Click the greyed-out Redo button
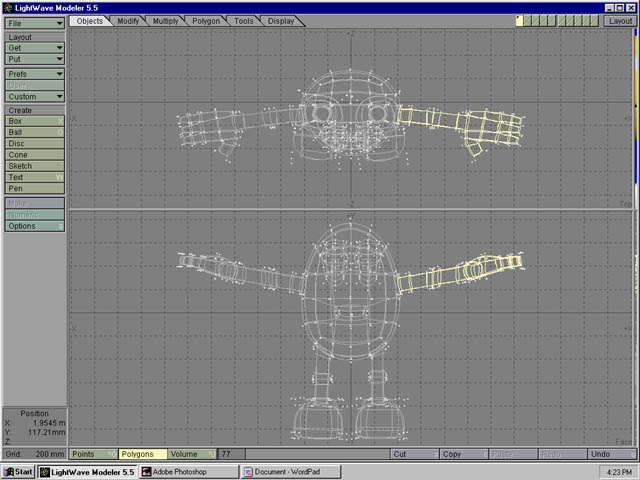The height and width of the screenshot is (480, 640). [x=562, y=454]
